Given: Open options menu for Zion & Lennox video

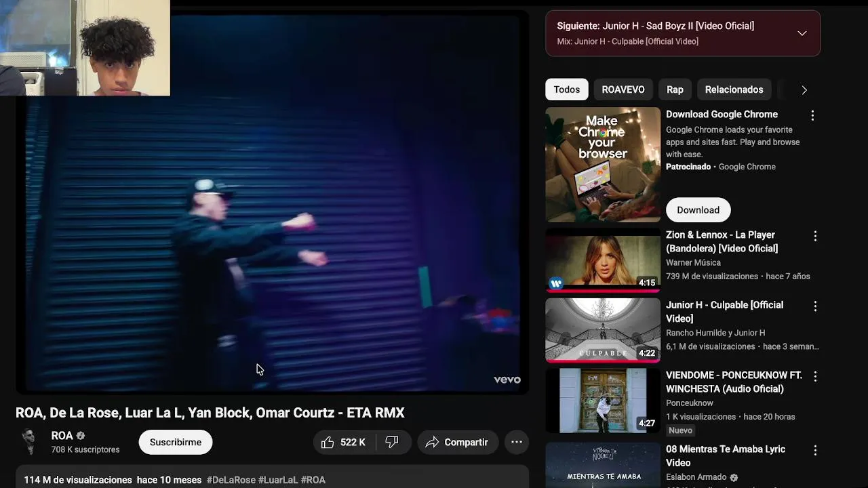Looking at the screenshot, I should (x=815, y=236).
